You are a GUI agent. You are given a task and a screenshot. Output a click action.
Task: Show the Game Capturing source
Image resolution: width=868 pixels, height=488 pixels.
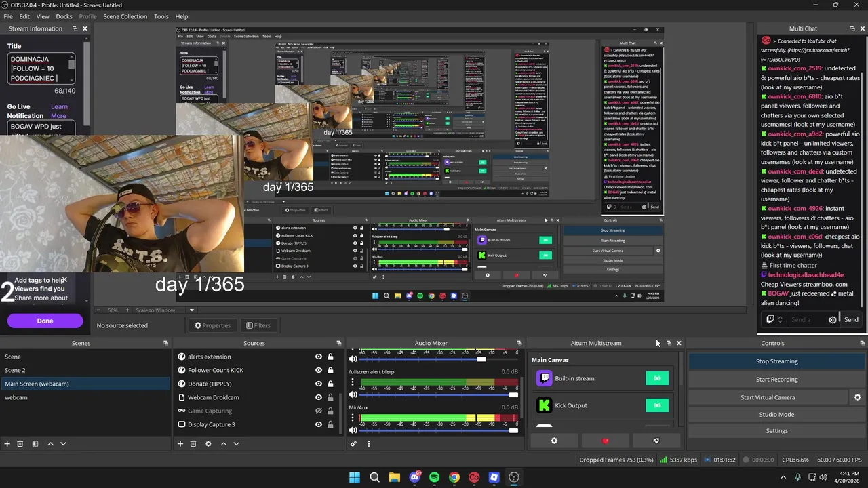pyautogui.click(x=319, y=411)
